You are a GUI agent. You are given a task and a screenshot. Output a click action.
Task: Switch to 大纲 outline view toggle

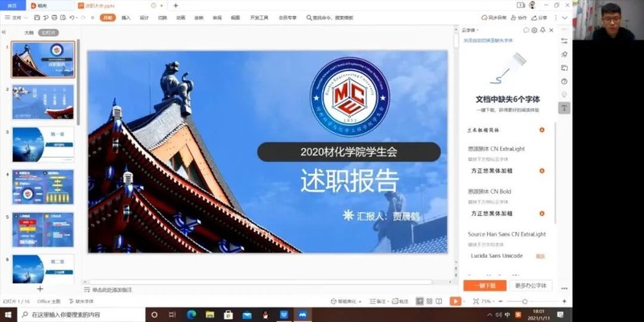pyautogui.click(x=28, y=33)
